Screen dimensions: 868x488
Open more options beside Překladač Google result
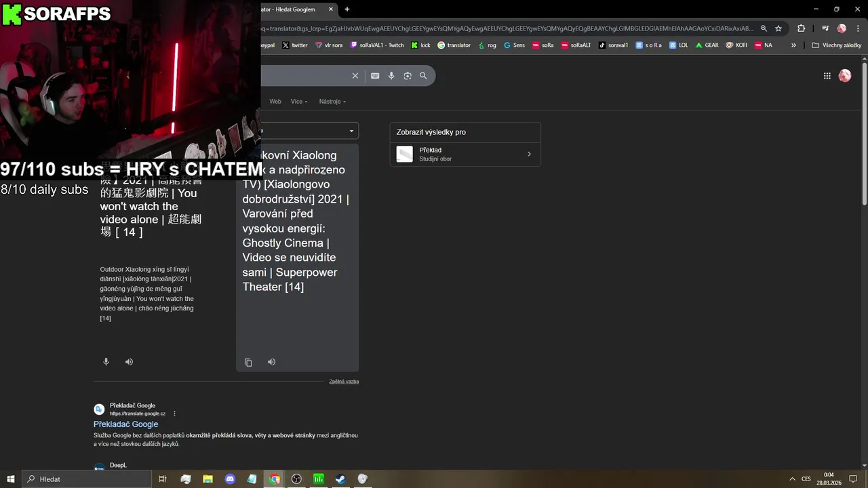pos(174,413)
